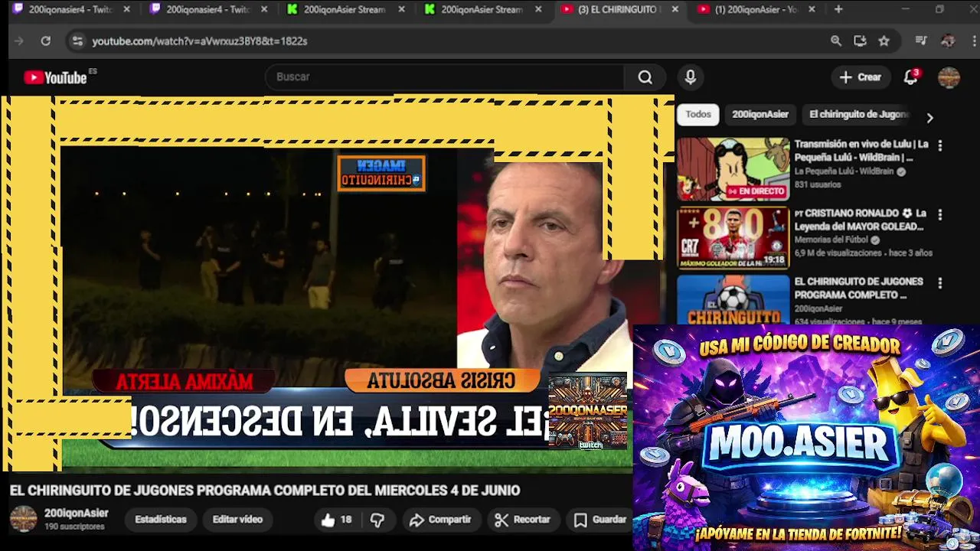Open the 200iqonAsier channel name link under the video
The height and width of the screenshot is (551, 980).
pos(77,513)
